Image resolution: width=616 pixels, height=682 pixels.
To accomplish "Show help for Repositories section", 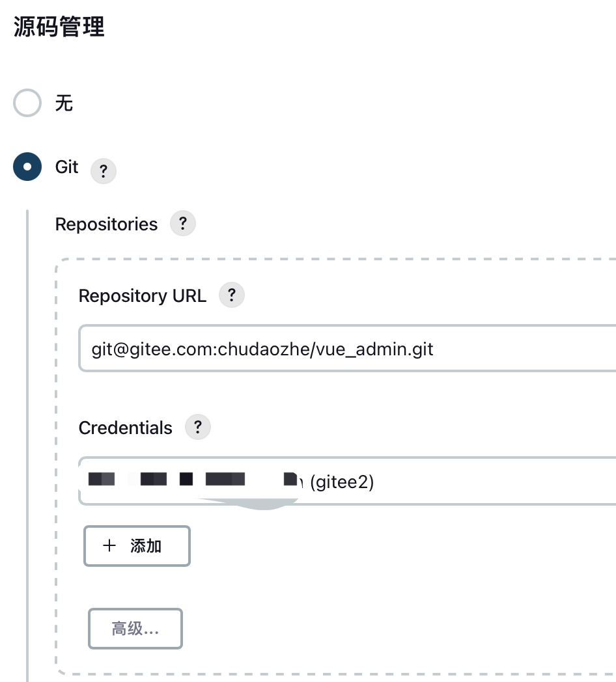I will point(183,223).
